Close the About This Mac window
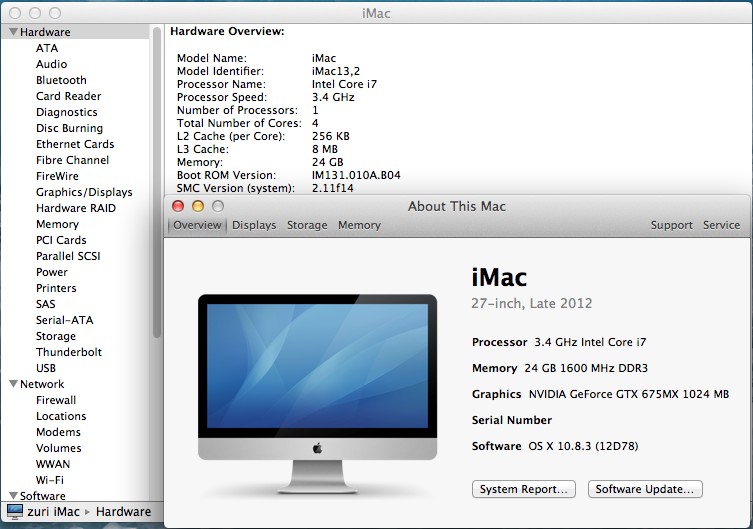 click(x=178, y=206)
